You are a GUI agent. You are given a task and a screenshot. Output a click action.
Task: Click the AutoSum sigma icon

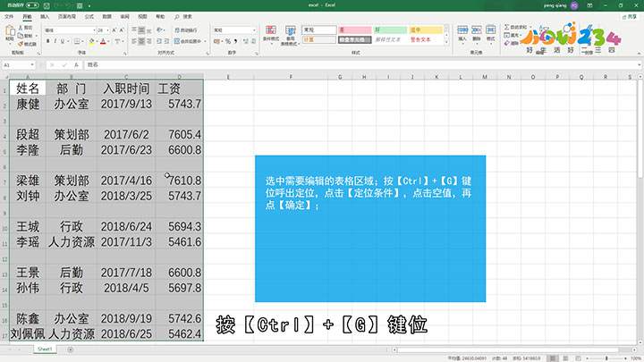click(x=507, y=27)
